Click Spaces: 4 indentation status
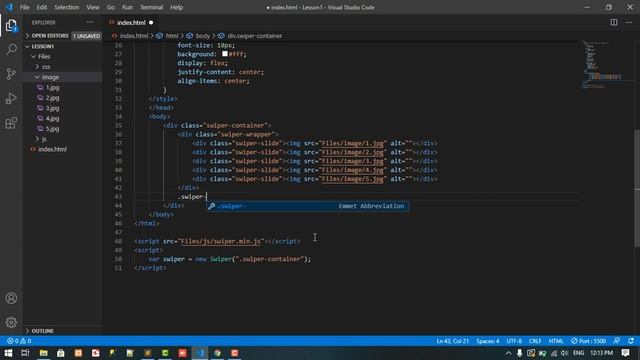 (487, 341)
